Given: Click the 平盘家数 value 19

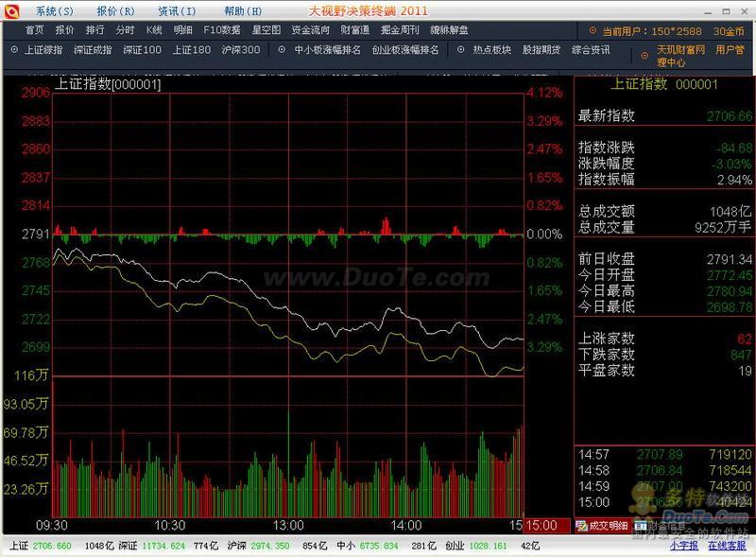Looking at the screenshot, I should click(746, 371).
